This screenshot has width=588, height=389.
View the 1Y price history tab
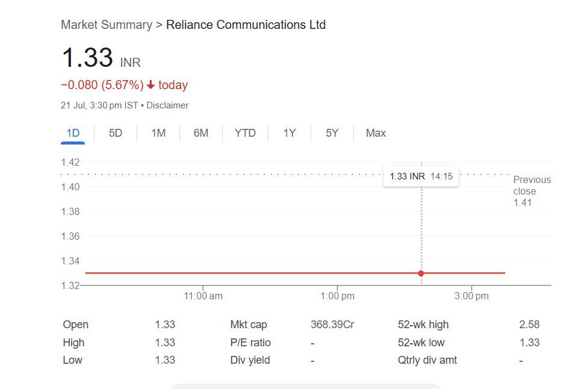(x=289, y=133)
